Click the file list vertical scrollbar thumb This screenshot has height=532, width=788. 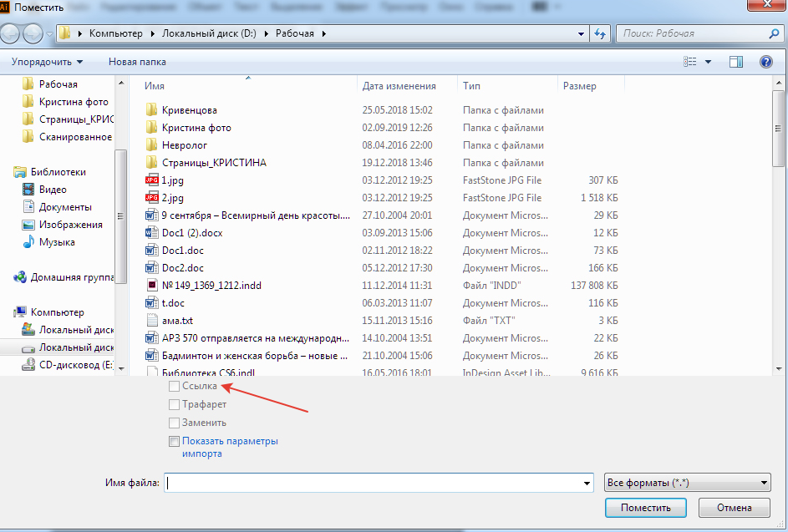coord(779,129)
